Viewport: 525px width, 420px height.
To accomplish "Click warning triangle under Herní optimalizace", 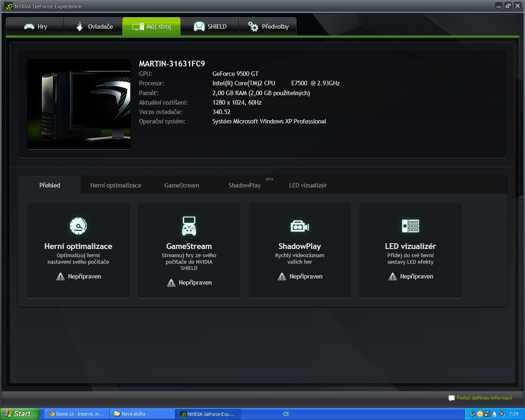I will [x=60, y=276].
